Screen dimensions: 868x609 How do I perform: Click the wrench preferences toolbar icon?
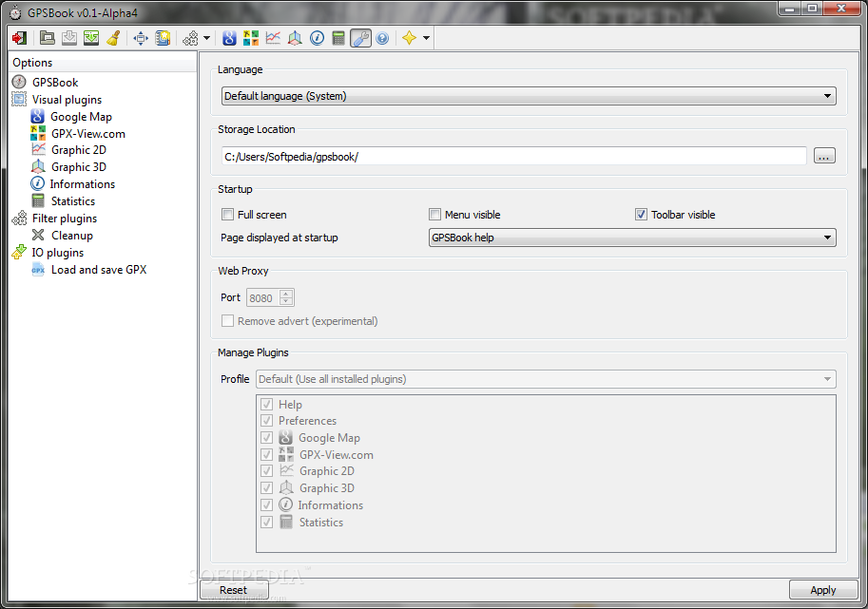pos(360,38)
